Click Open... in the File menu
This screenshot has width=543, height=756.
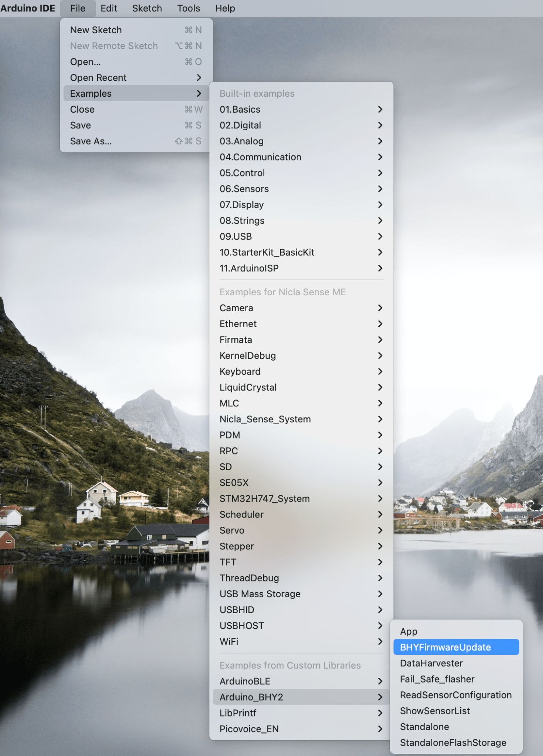pos(136,62)
